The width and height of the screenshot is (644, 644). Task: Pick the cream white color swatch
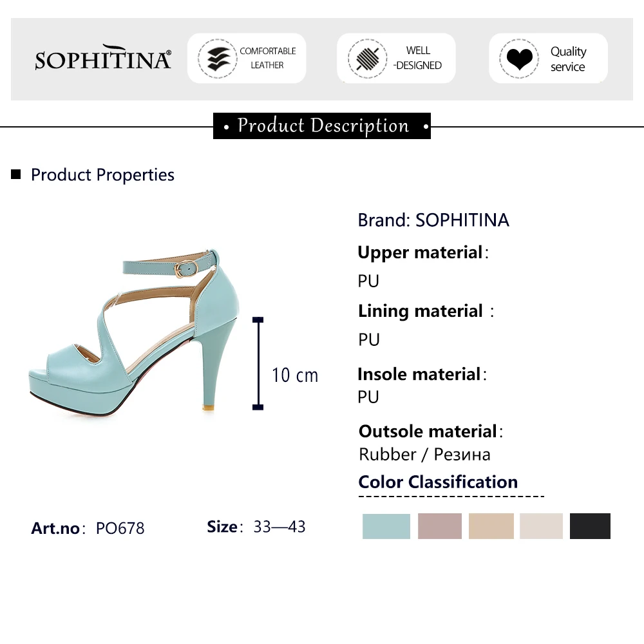click(x=541, y=526)
